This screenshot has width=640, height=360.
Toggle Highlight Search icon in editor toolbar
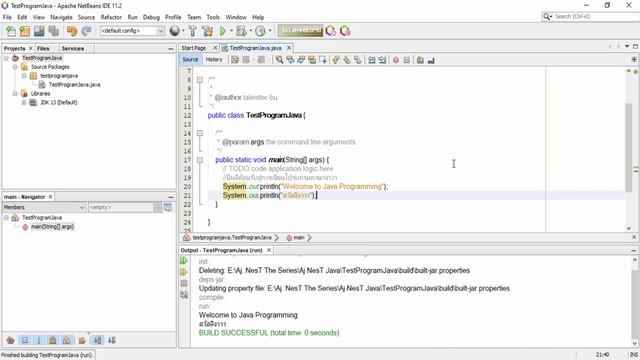tap(312, 60)
